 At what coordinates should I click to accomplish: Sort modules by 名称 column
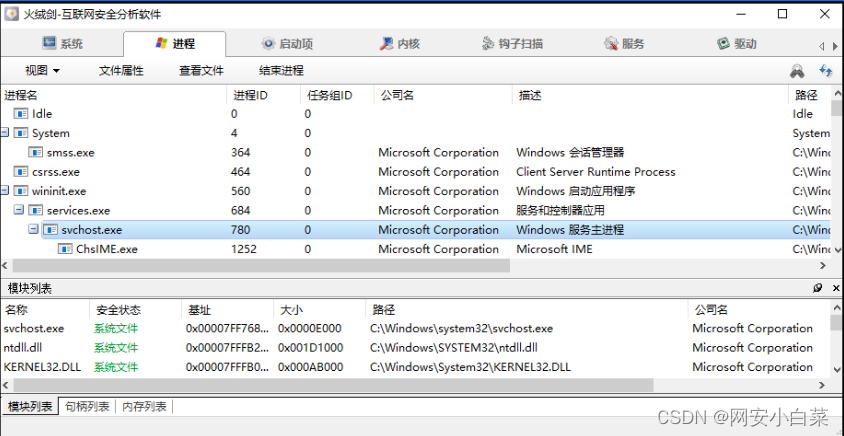coord(45,310)
